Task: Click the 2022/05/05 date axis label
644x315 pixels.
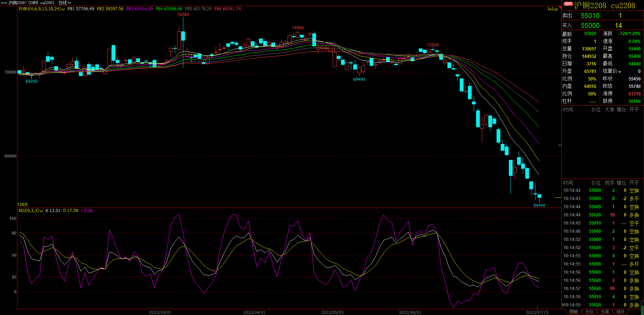Action: (332, 312)
